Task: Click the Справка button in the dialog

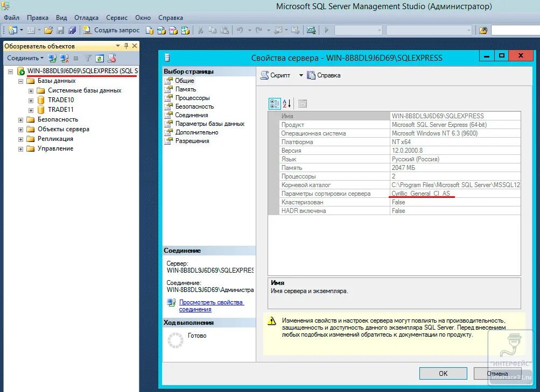Action: point(324,75)
